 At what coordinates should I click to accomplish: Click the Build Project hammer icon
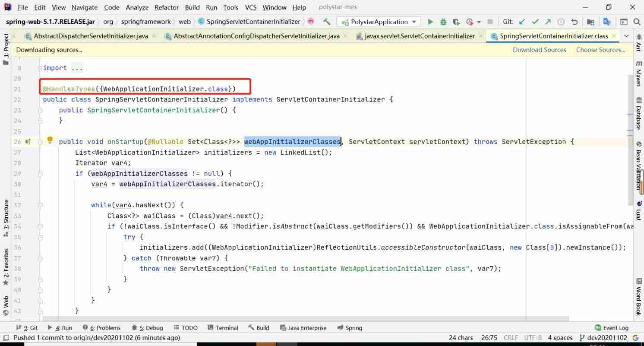pos(327,22)
